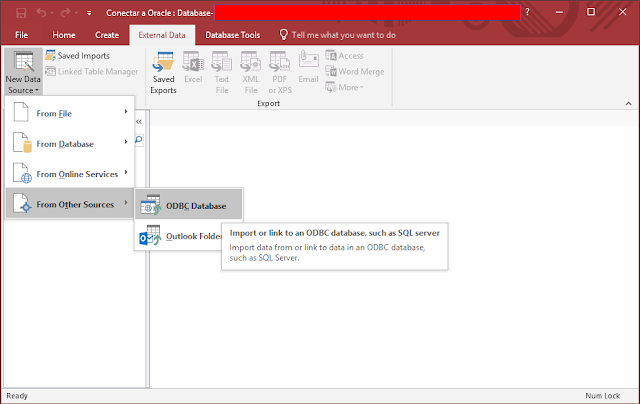Expand the From File submenu
This screenshot has height=404, width=640.
click(70, 112)
